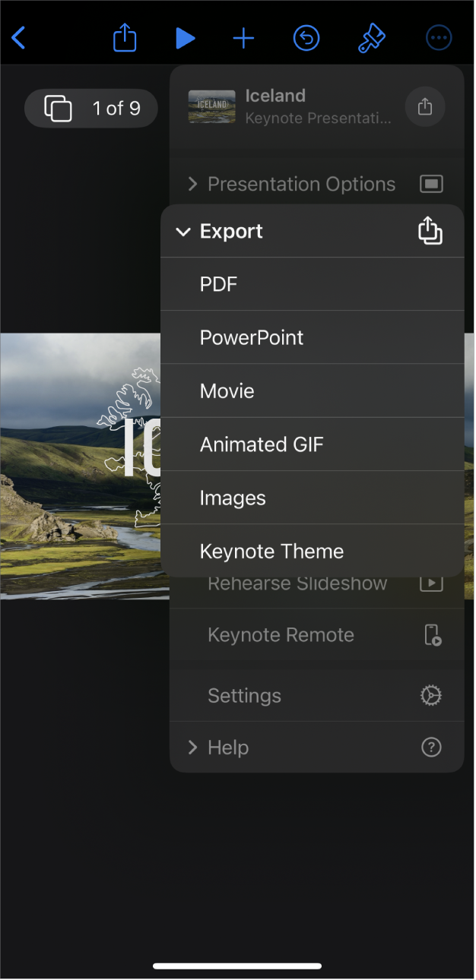Export as PDF
476x980 pixels.
(x=313, y=284)
